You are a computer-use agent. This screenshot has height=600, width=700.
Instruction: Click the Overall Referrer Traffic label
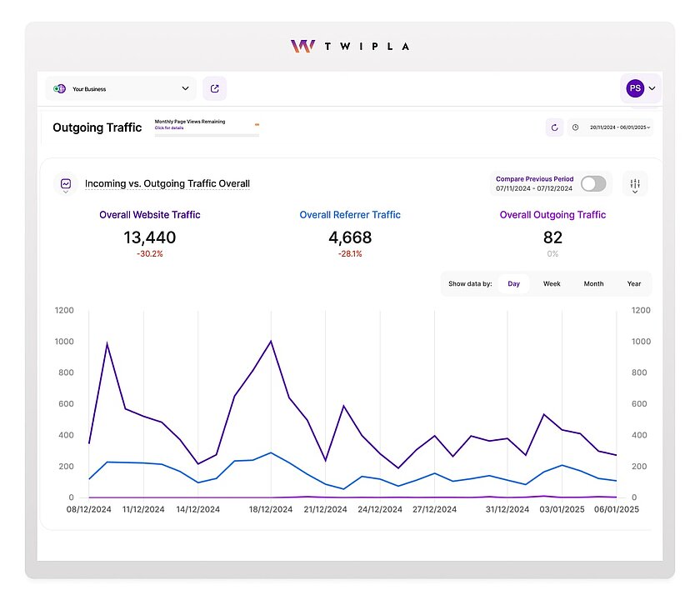[x=349, y=214]
